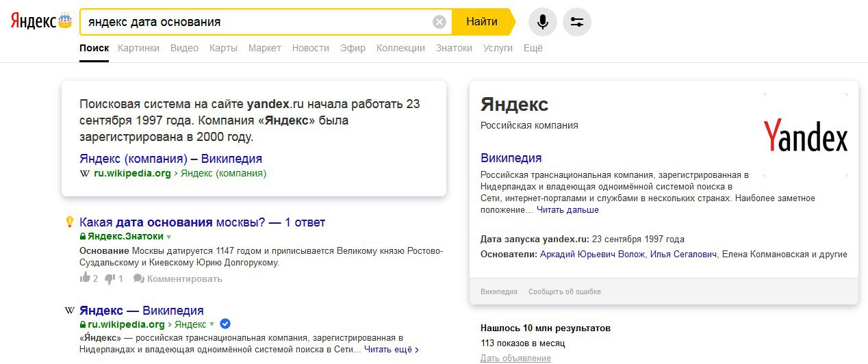This screenshot has width=868, height=364.
Task: Switch to the Видео tab
Action: 184,48
